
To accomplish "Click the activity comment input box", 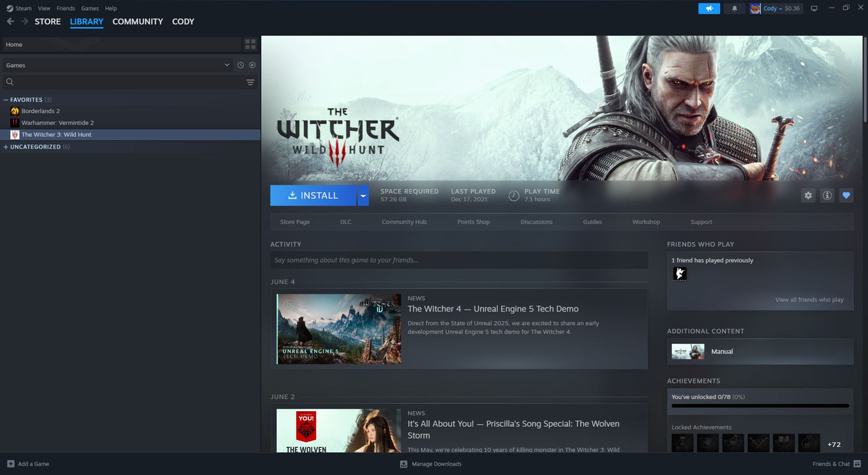I will pos(459,260).
